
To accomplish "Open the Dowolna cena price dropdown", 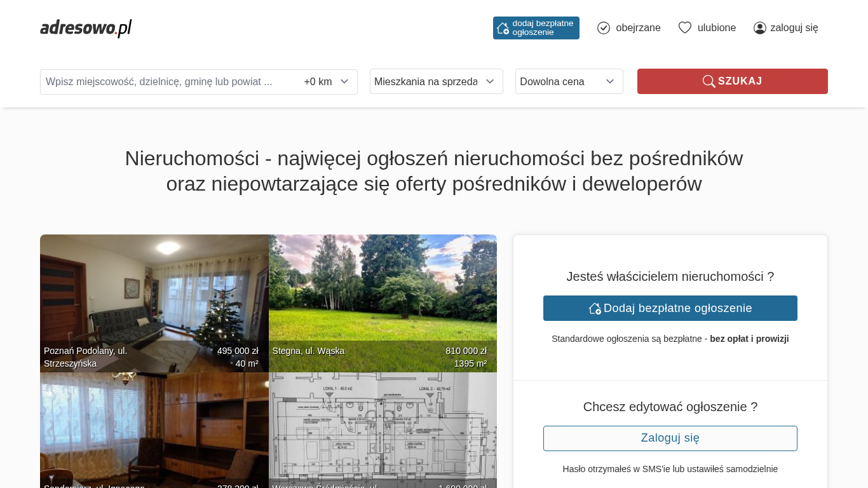I will tap(569, 81).
